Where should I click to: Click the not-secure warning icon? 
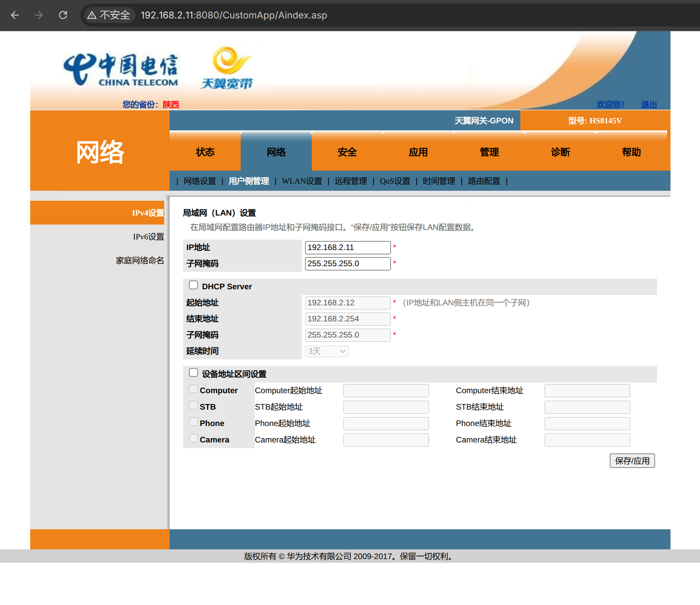(x=92, y=15)
